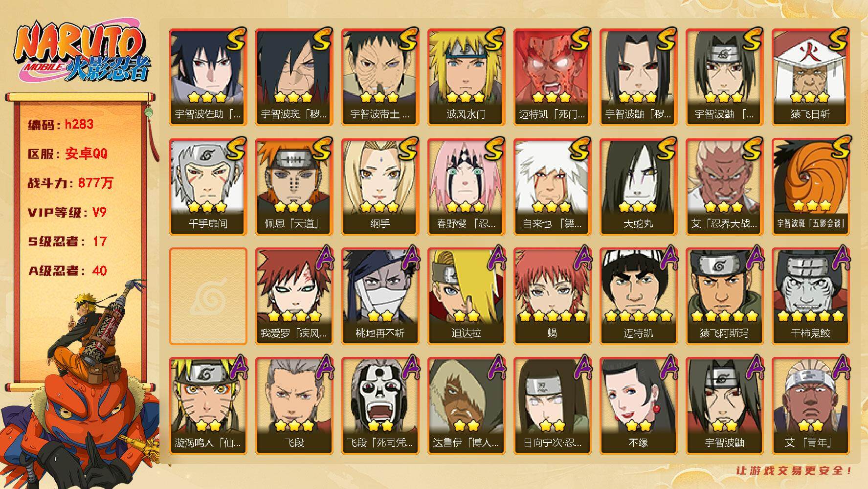The image size is (868, 489).
Task: Choose the 不缘 character card
Action: click(x=638, y=405)
